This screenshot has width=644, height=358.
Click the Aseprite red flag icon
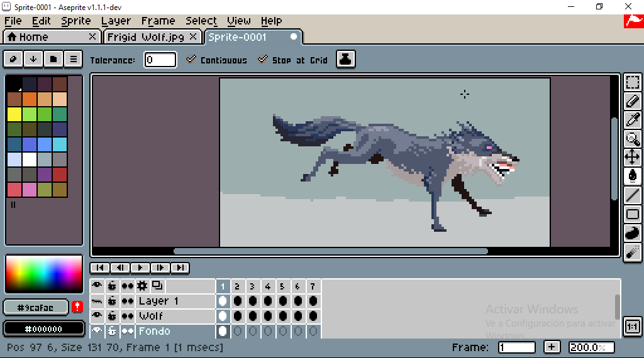click(634, 21)
